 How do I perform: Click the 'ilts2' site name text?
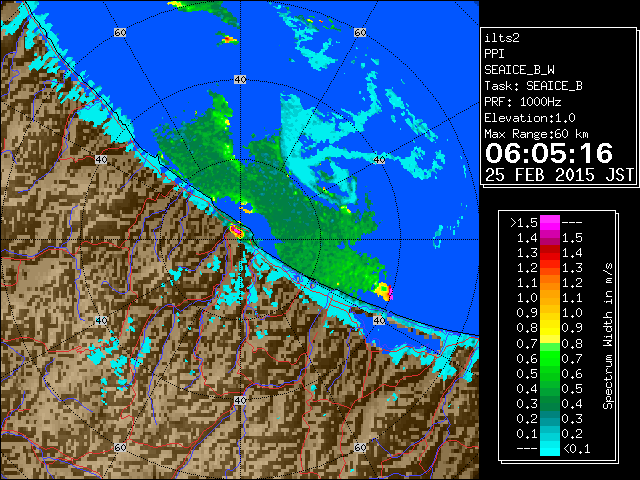[502, 38]
